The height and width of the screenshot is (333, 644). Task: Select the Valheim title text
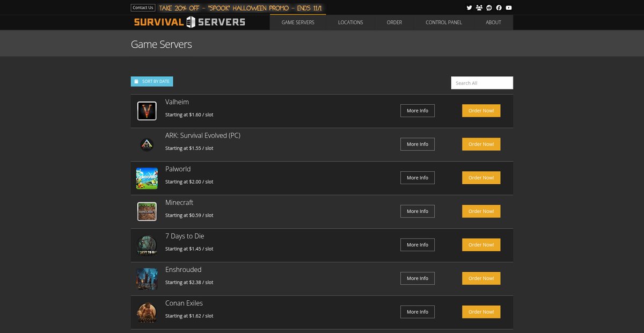coord(177,102)
